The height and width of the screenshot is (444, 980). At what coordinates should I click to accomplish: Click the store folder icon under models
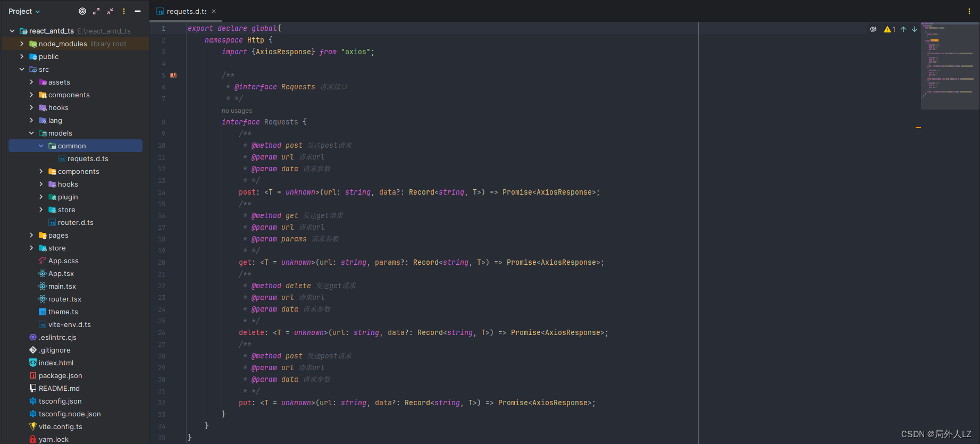pos(52,210)
